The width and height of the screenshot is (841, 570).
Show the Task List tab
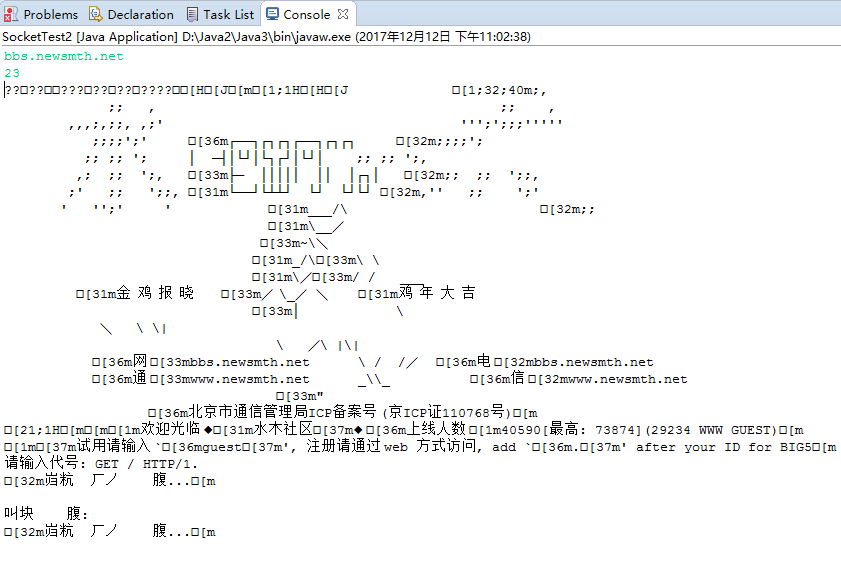click(228, 14)
